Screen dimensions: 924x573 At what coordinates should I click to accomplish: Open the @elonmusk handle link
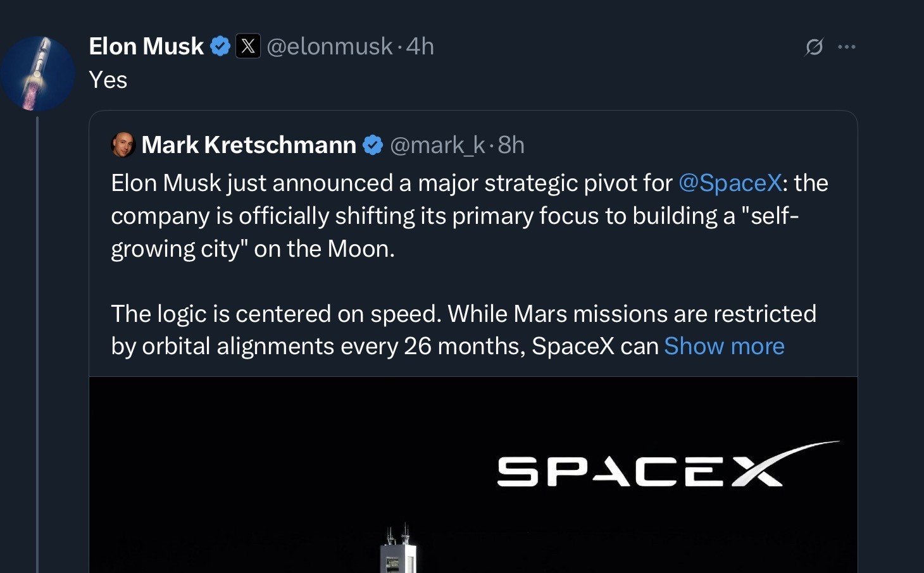(x=329, y=46)
